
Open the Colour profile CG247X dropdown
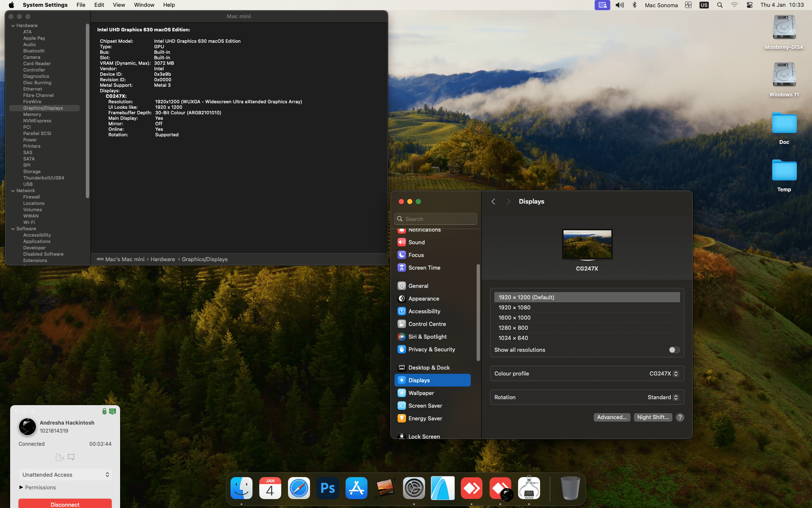[x=664, y=374]
